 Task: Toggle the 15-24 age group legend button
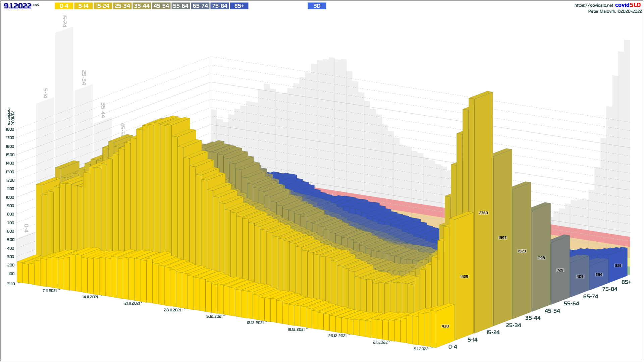point(103,6)
